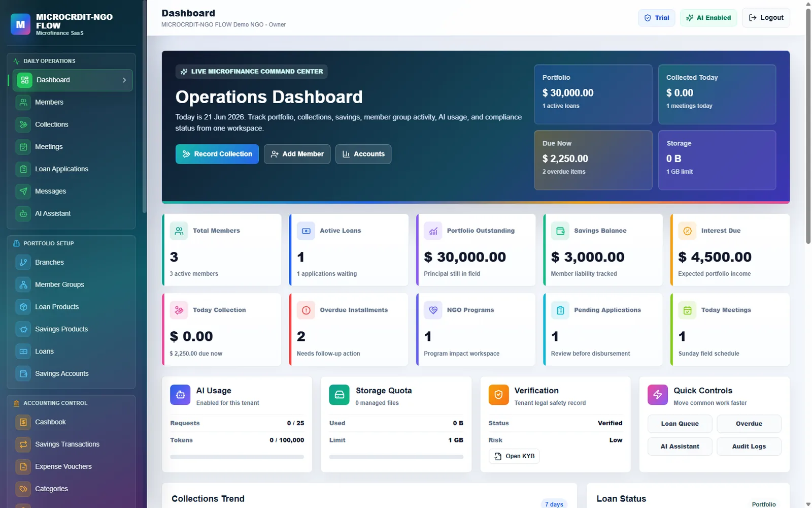Click the Categories tag icon
The width and height of the screenshot is (812, 508).
(23, 489)
